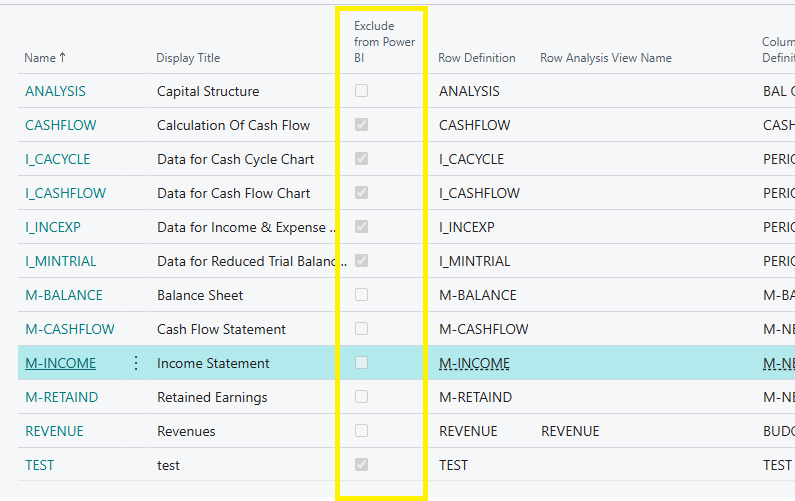The image size is (795, 501).
Task: Toggle Exclude from Power BI for ANALYSIS
Action: [361, 91]
